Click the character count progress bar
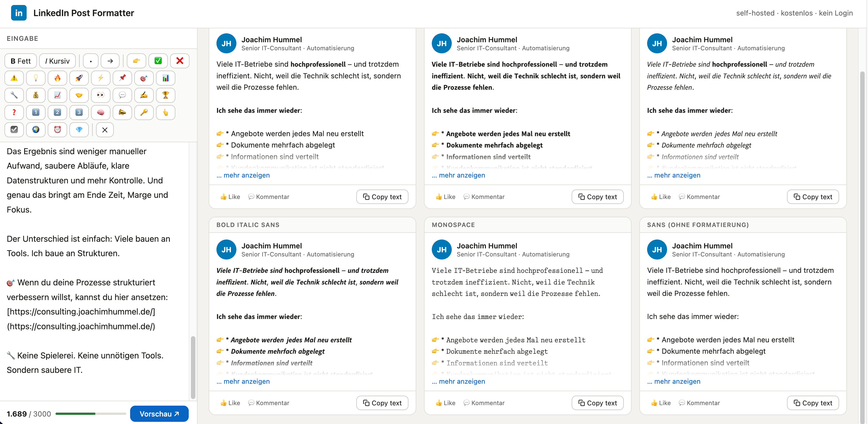Image resolution: width=868 pixels, height=424 pixels. (x=91, y=413)
